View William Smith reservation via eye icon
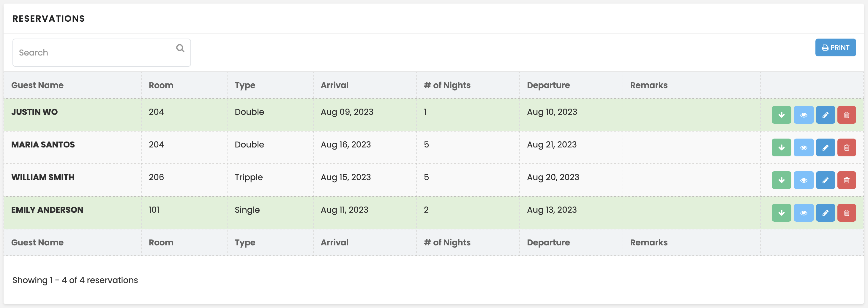Viewport: 868px width, 308px height. coord(803,180)
